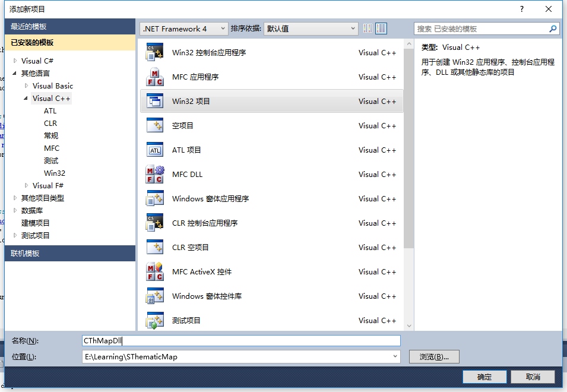Click the 名称 input field

tap(241, 341)
